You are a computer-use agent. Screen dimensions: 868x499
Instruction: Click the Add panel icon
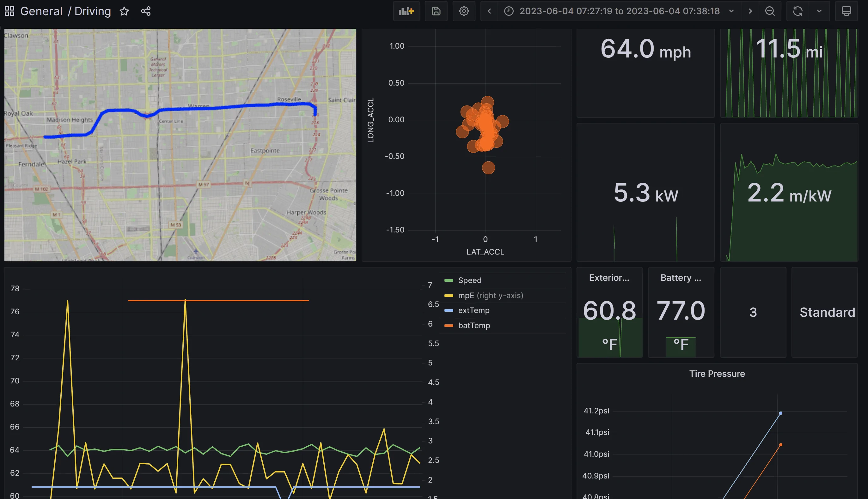pyautogui.click(x=406, y=11)
